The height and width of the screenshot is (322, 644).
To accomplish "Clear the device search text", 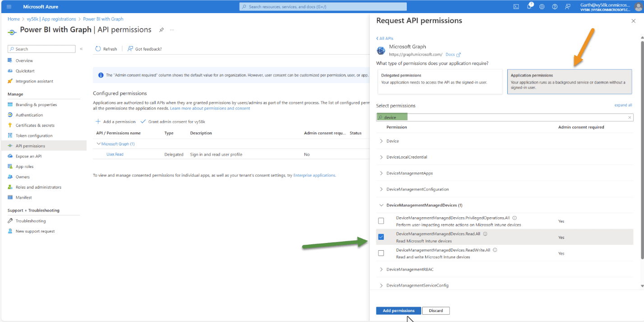I will point(630,117).
